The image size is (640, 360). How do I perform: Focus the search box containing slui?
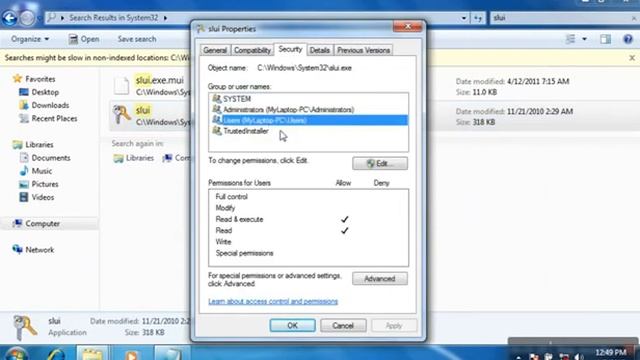pos(563,18)
